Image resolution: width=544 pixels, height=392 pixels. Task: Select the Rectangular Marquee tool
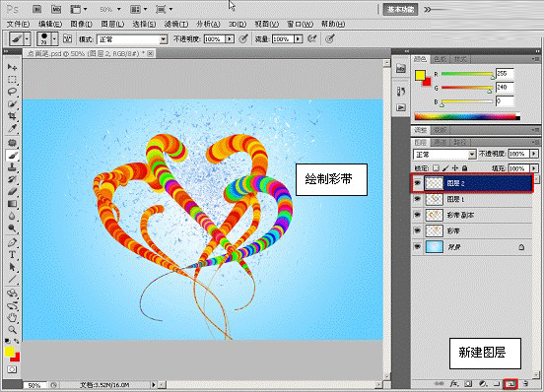click(12, 80)
